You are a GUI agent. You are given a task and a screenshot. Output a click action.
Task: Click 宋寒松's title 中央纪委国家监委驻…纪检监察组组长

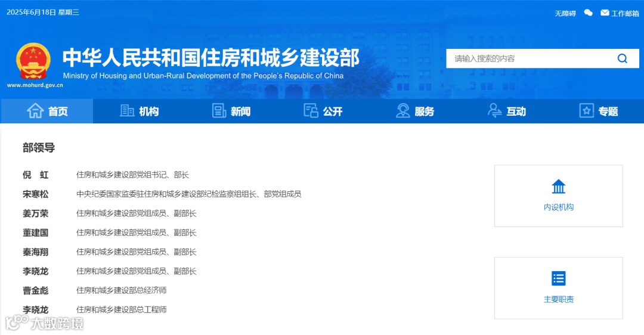click(x=188, y=194)
